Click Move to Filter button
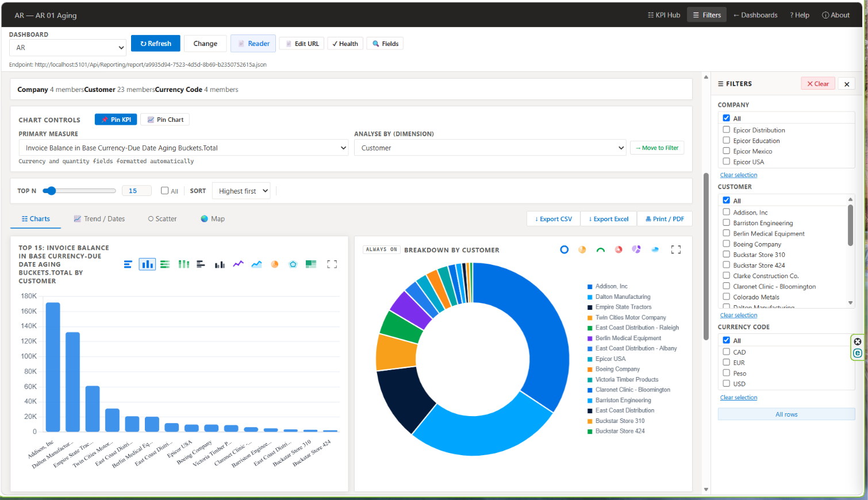 [x=657, y=148]
